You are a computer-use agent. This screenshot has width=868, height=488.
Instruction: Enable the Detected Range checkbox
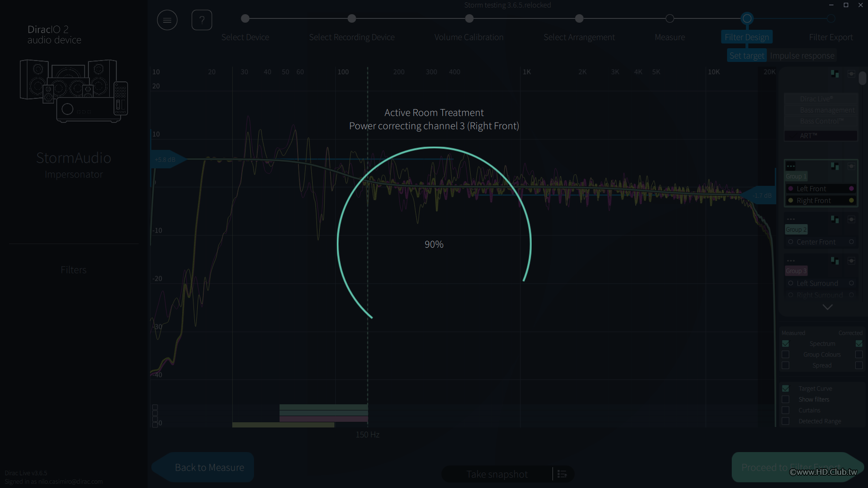click(x=786, y=421)
